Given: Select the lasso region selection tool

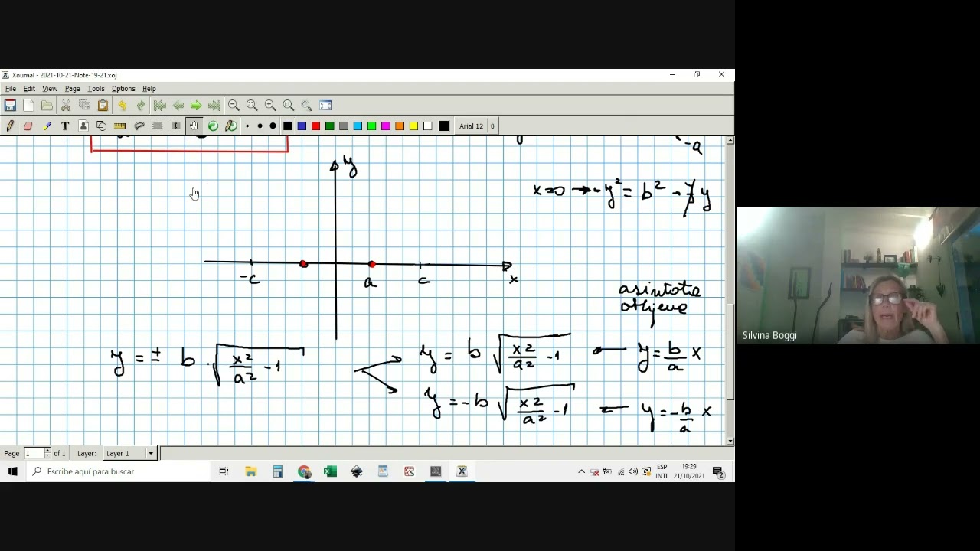Looking at the screenshot, I should pyautogui.click(x=139, y=126).
